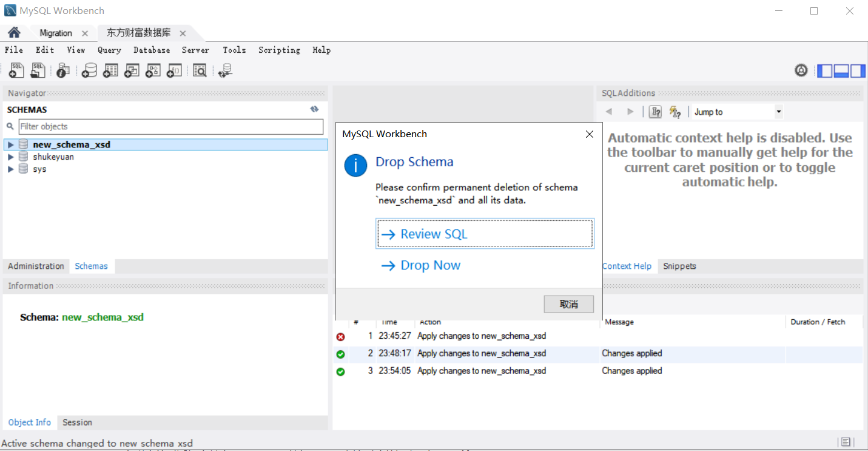Select the 23:48:17 action output row
The width and height of the screenshot is (868, 451).
coord(597,354)
